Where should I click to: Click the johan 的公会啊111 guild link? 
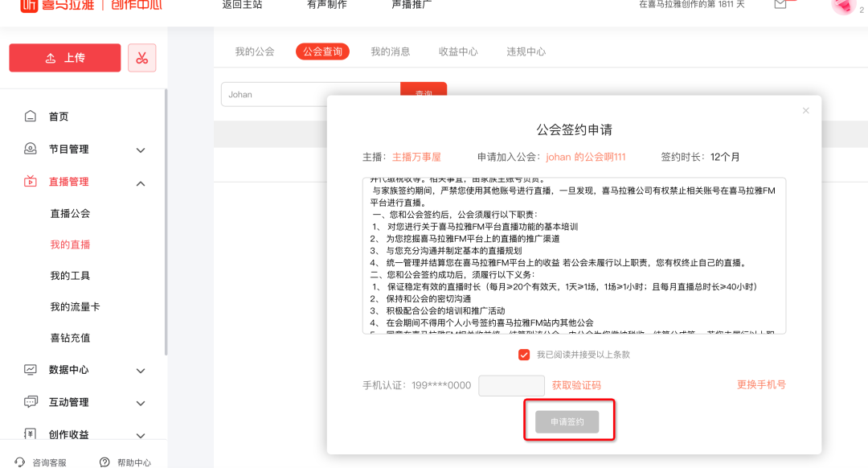pyautogui.click(x=586, y=157)
